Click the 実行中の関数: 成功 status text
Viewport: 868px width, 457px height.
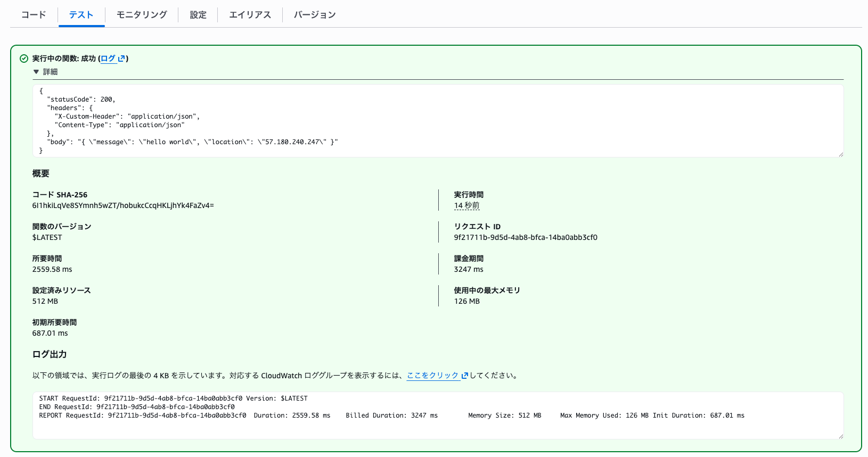pos(64,59)
